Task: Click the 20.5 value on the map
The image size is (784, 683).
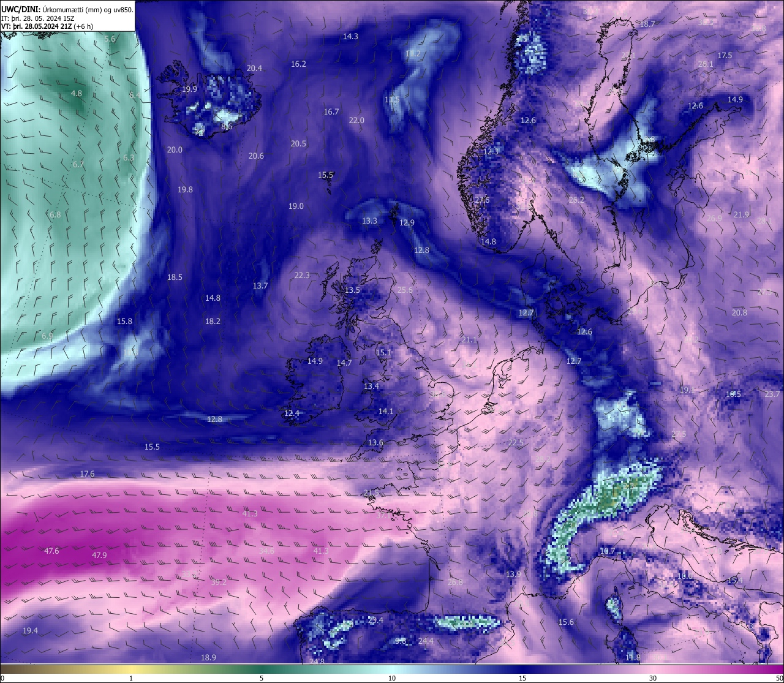Action: coord(298,143)
